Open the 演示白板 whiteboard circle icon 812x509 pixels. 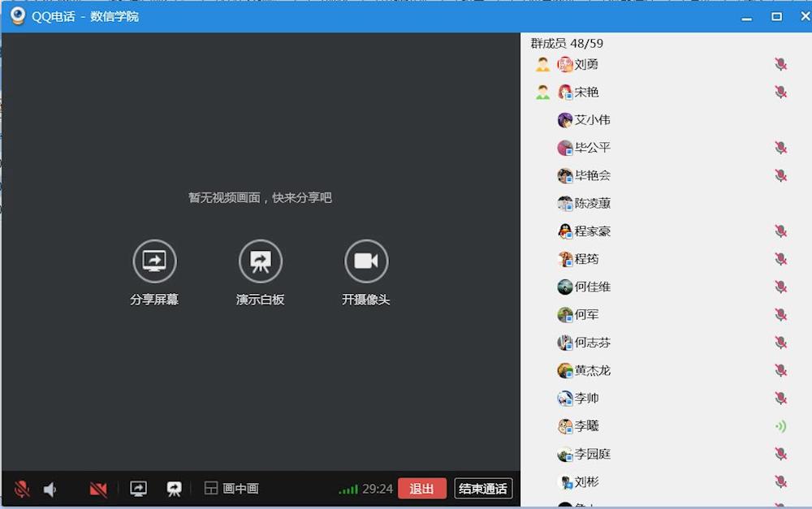tap(260, 261)
